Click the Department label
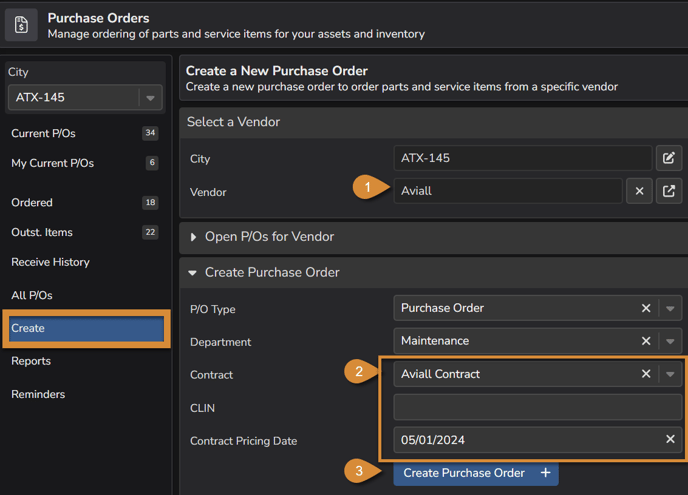This screenshot has height=495, width=688. [x=220, y=342]
